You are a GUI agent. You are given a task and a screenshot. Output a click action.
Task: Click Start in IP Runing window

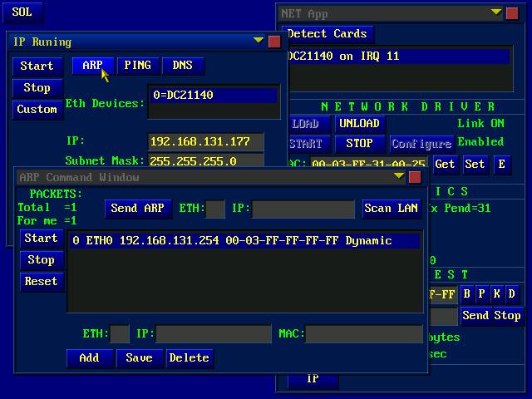click(x=37, y=66)
